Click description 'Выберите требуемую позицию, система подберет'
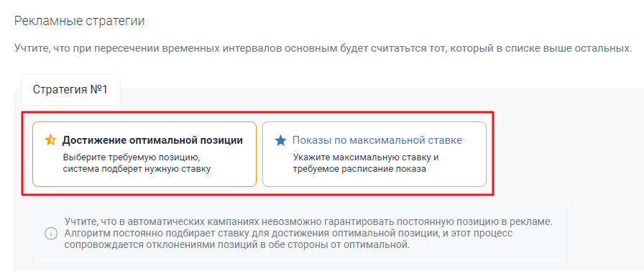Viewport: 644px width, 271px height. (137, 163)
